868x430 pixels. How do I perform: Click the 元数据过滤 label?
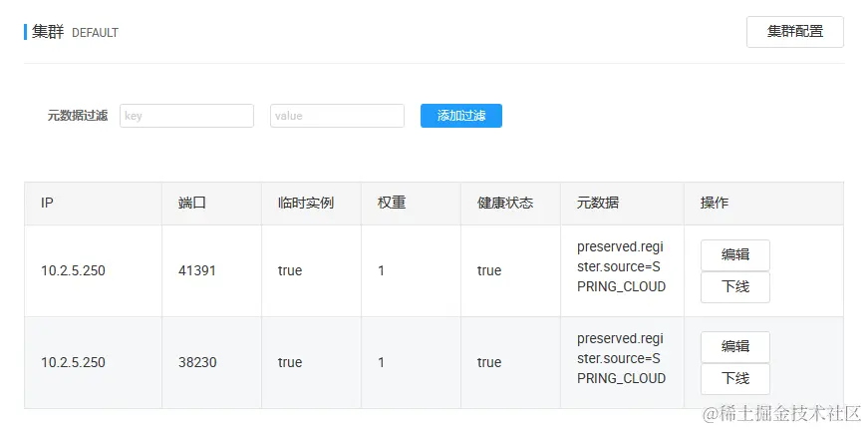(78, 116)
